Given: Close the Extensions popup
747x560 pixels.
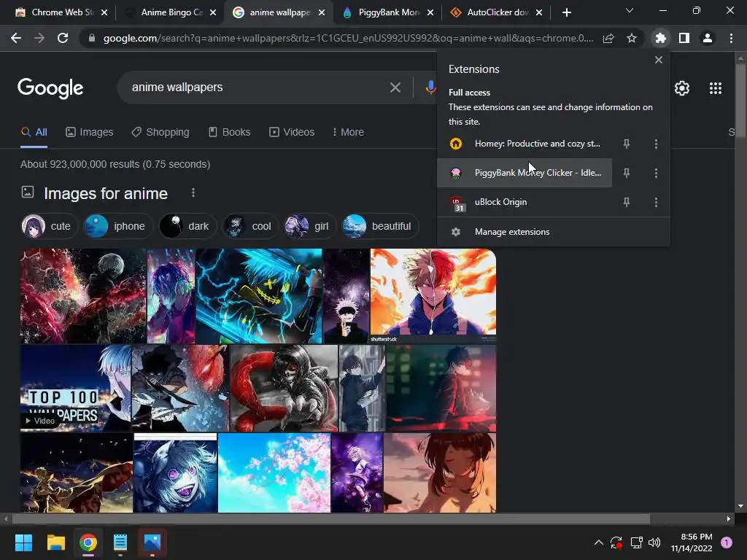Looking at the screenshot, I should tap(659, 60).
